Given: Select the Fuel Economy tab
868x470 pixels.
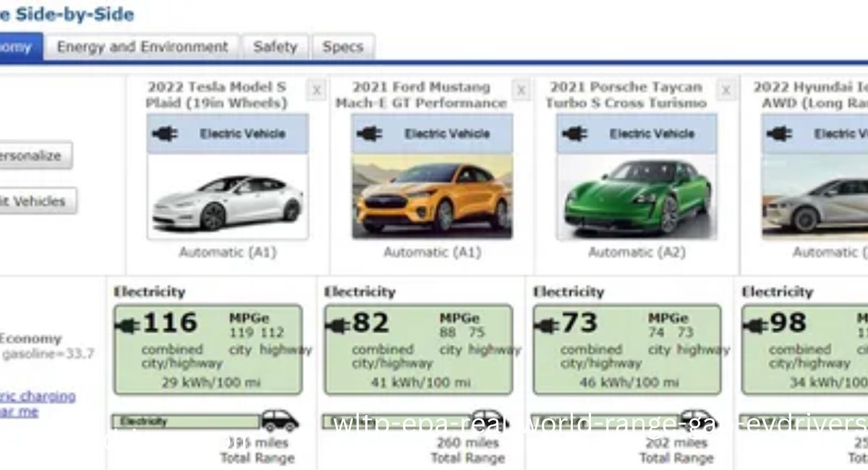Looking at the screenshot, I should tap(20, 47).
